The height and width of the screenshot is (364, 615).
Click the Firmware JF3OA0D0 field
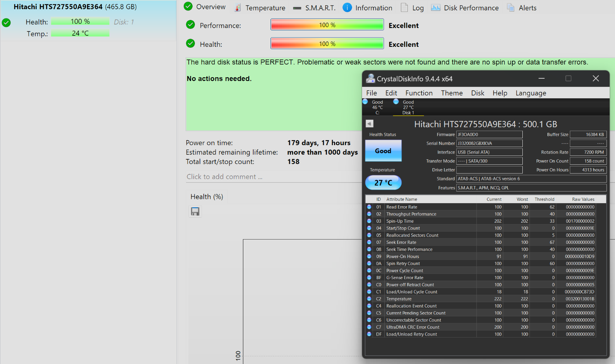[489, 134]
